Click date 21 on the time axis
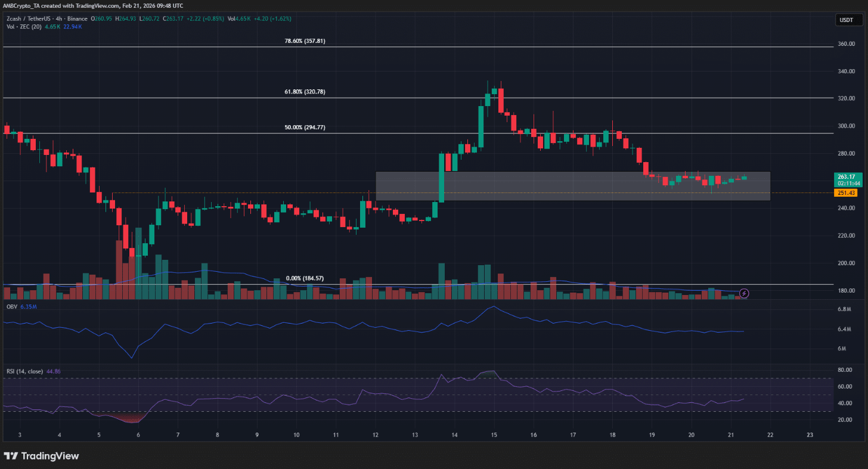Screen dimensions: 868x469 click(731, 435)
